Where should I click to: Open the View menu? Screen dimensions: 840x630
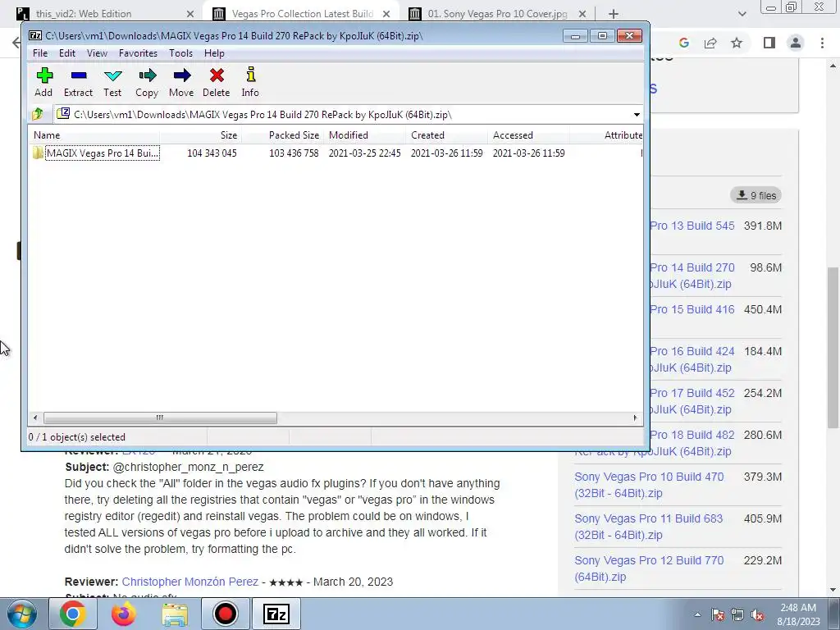[97, 53]
